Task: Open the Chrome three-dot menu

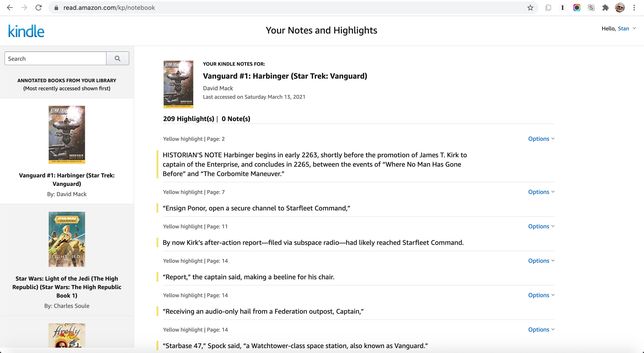Action: [634, 8]
